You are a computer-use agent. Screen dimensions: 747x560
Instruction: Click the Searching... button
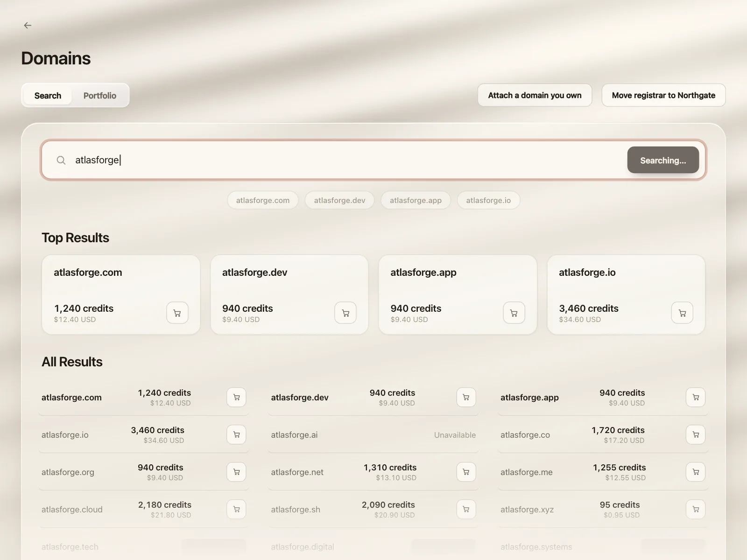[663, 160]
